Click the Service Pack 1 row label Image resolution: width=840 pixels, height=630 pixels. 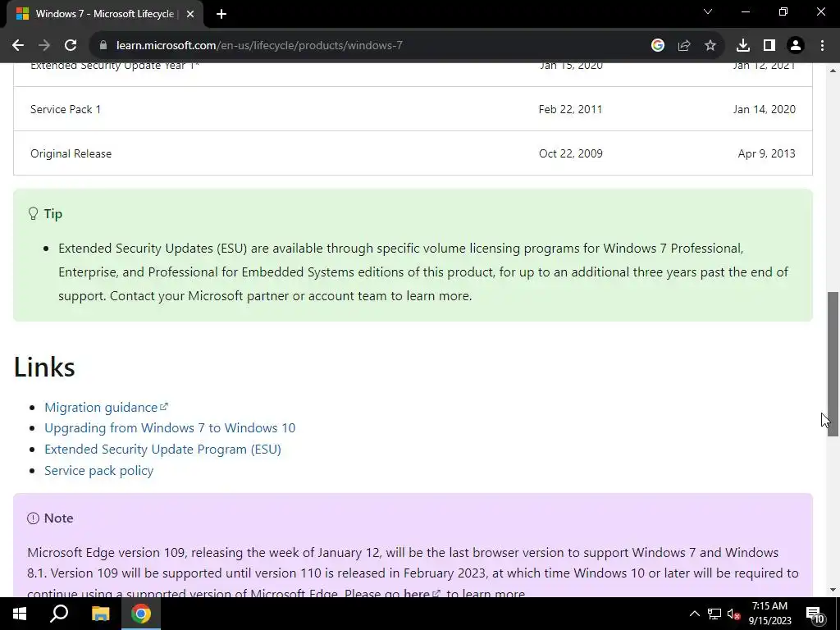(66, 109)
